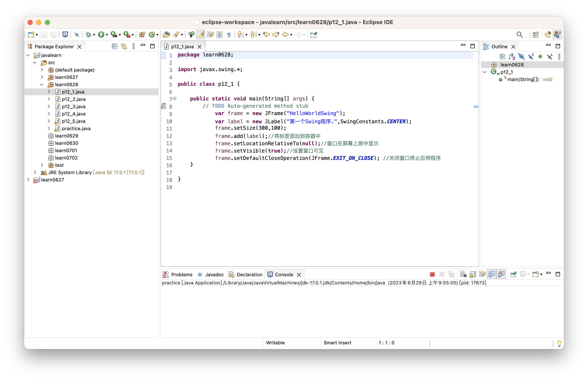The width and height of the screenshot is (588, 381).
Task: Click the Debug bug icon
Action: pyautogui.click(x=89, y=35)
